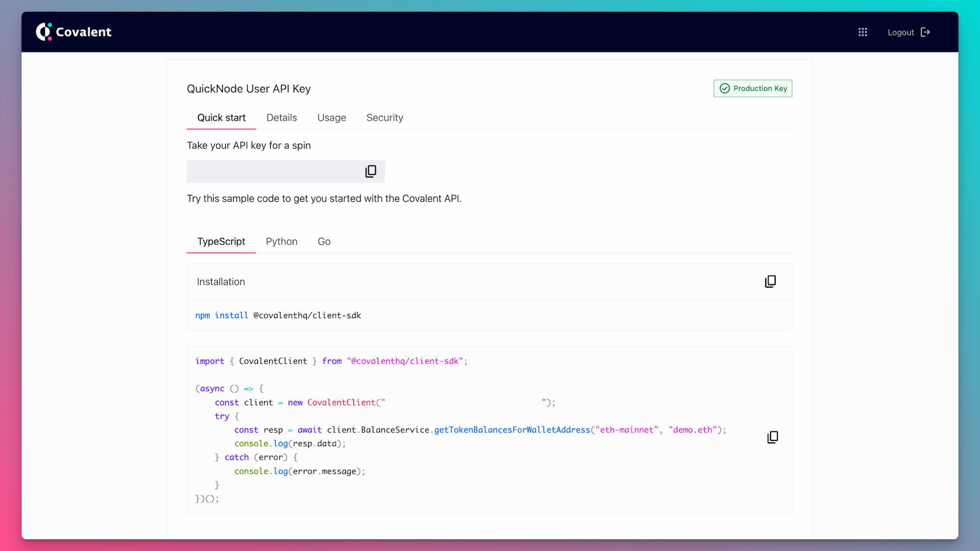Select the Go code tab
The width and height of the screenshot is (980, 551).
point(324,241)
